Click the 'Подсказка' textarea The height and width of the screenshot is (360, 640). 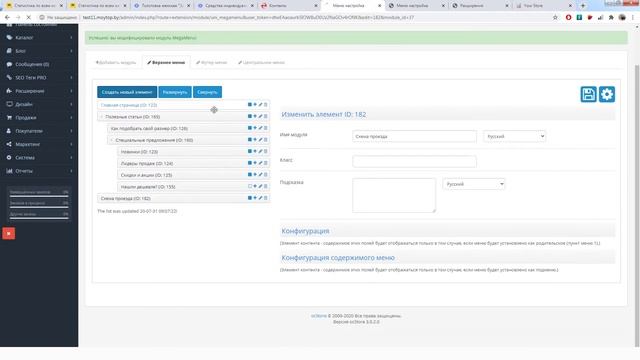(394, 195)
